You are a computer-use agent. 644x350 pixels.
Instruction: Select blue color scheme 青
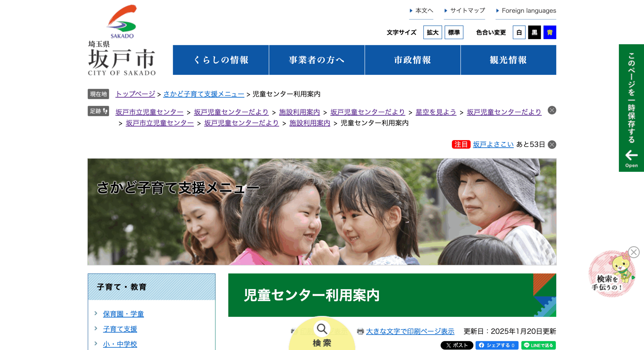click(x=550, y=32)
